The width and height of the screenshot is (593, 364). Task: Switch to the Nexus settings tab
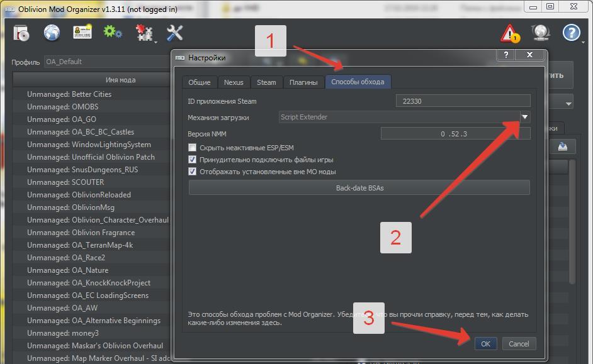[234, 82]
